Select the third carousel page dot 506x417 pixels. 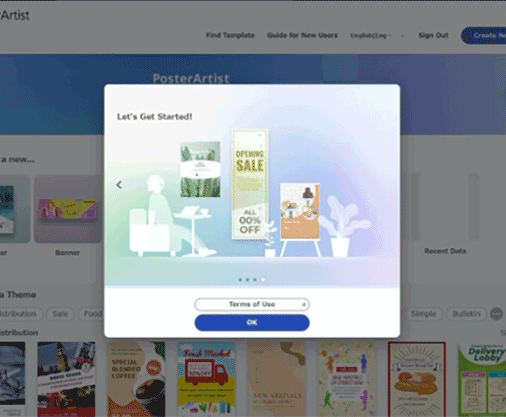255,280
